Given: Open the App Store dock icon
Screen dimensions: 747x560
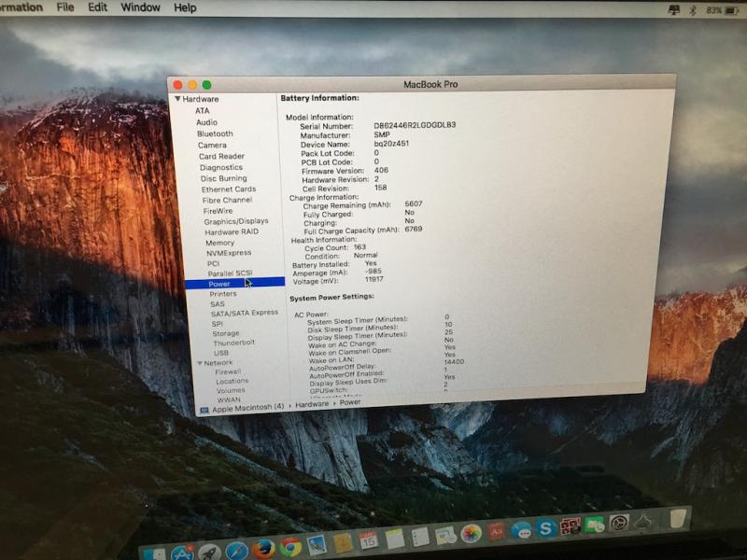Looking at the screenshot, I should click(183, 552).
